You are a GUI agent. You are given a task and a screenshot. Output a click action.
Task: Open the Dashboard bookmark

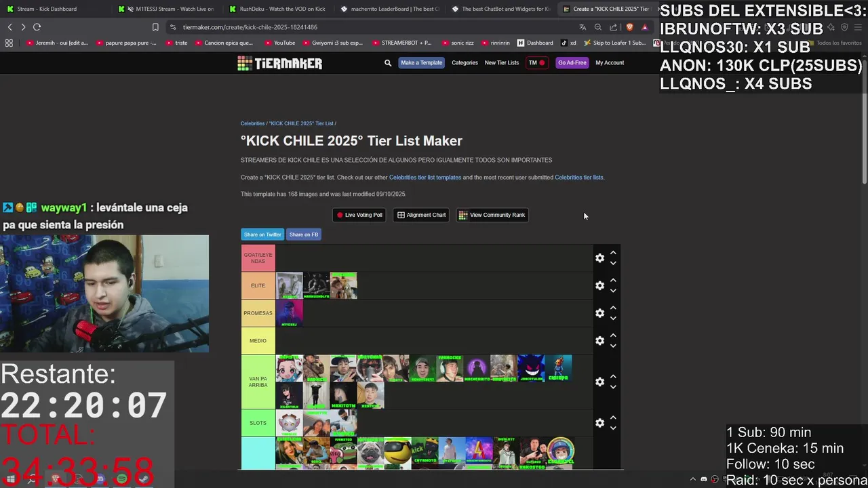pos(535,43)
